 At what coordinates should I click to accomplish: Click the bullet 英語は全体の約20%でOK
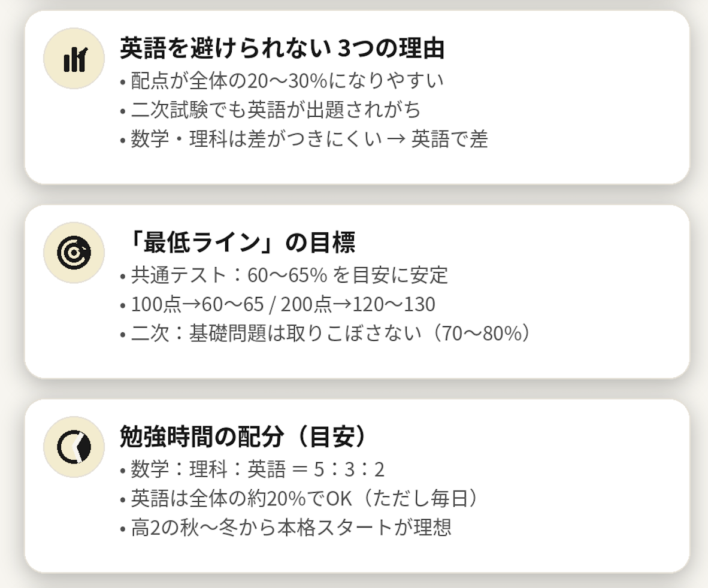pos(299,499)
